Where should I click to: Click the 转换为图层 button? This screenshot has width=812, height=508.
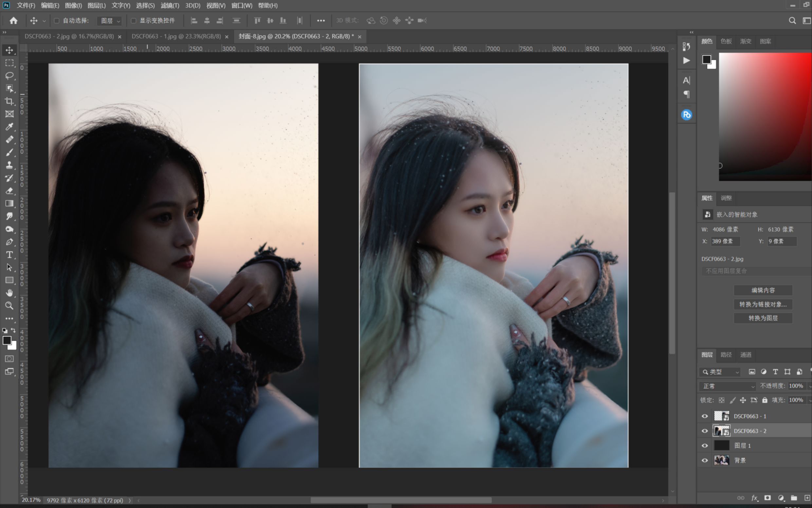(763, 318)
